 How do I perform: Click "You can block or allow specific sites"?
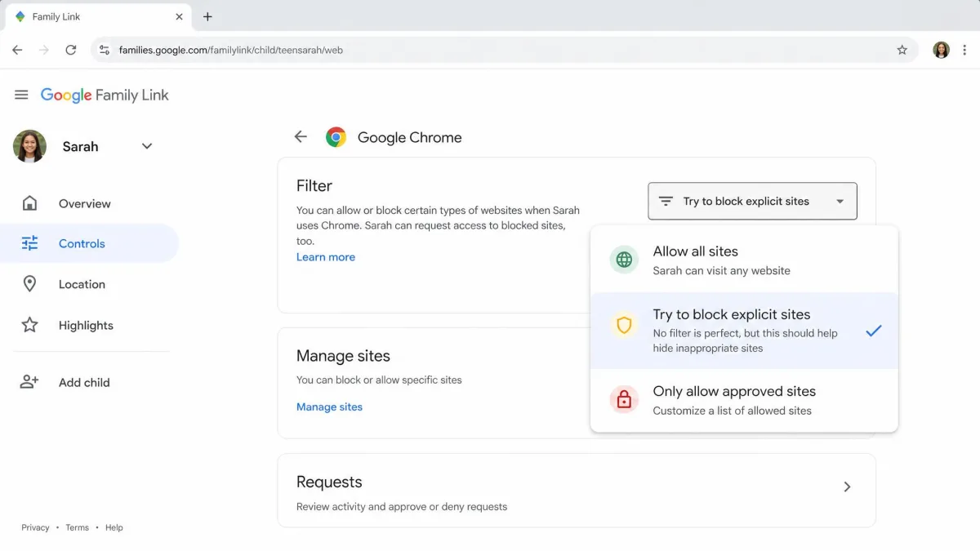[x=379, y=380]
